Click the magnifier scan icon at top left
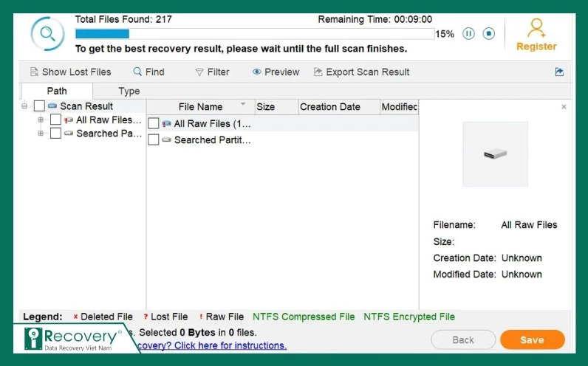 coord(47,34)
